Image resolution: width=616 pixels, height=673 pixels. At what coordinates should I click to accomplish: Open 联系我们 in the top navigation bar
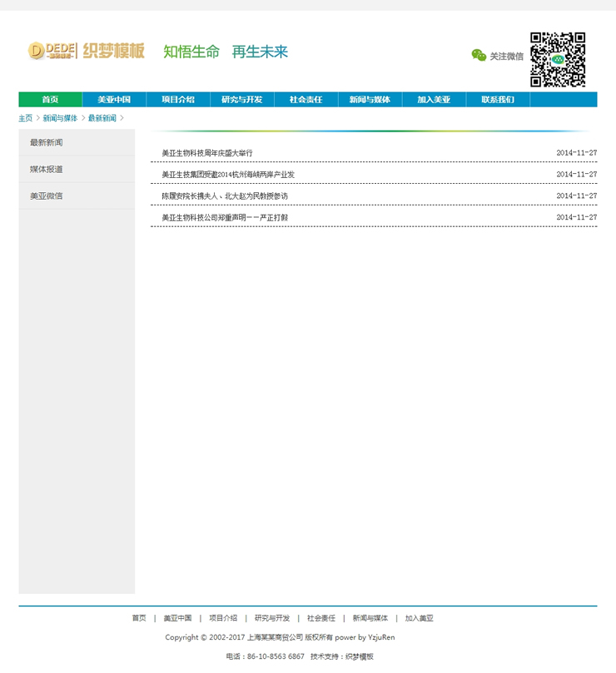pos(497,100)
